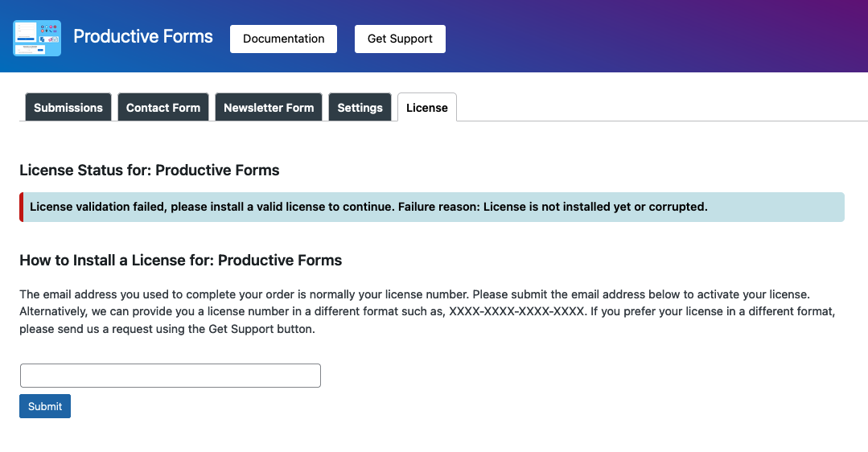Viewport: 868px width, 452px height.
Task: Click the Productive Forms header title
Action: pos(143,36)
